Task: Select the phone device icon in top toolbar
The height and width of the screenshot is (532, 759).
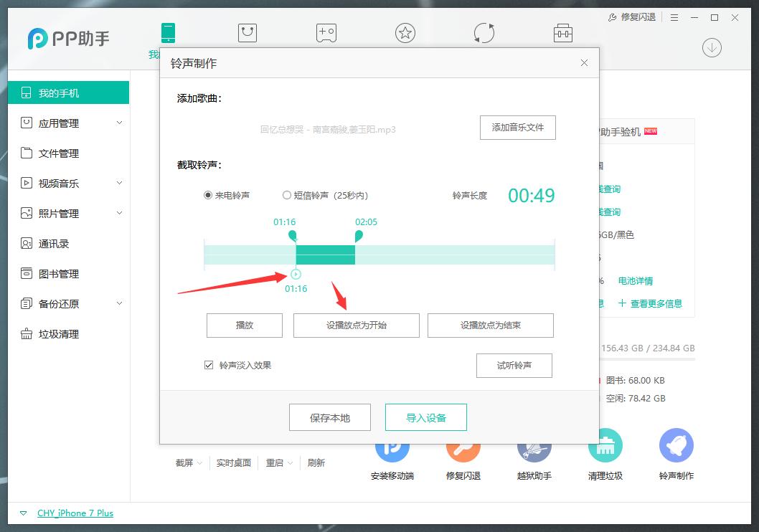Action: [x=169, y=32]
